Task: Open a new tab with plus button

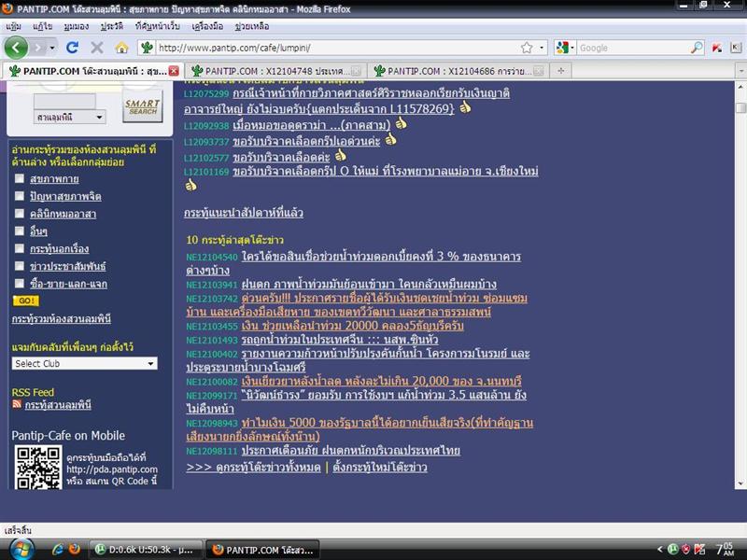Action: 561,71
